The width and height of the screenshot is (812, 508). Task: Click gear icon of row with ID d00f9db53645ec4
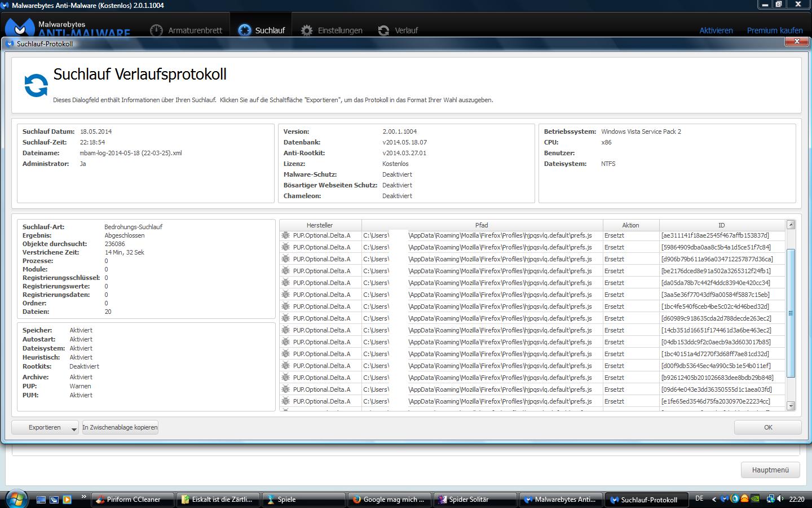tap(285, 366)
